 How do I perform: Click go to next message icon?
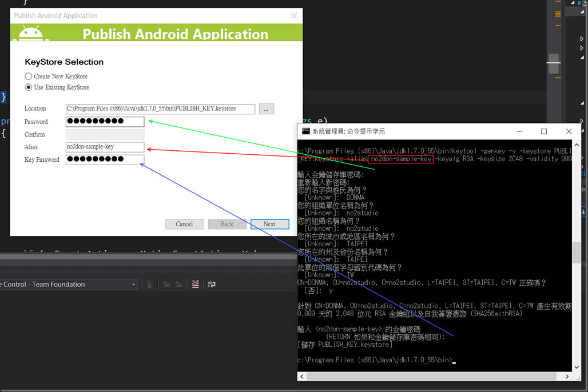[178, 285]
